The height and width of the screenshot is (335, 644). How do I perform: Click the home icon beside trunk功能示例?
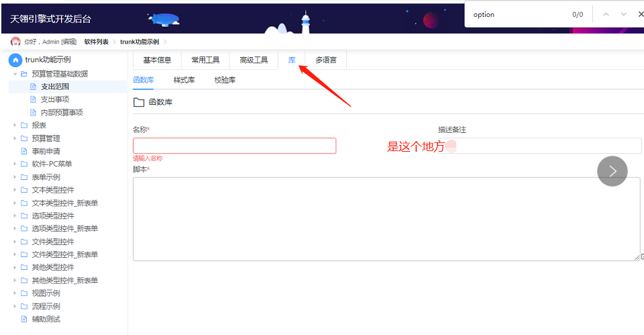(x=15, y=60)
